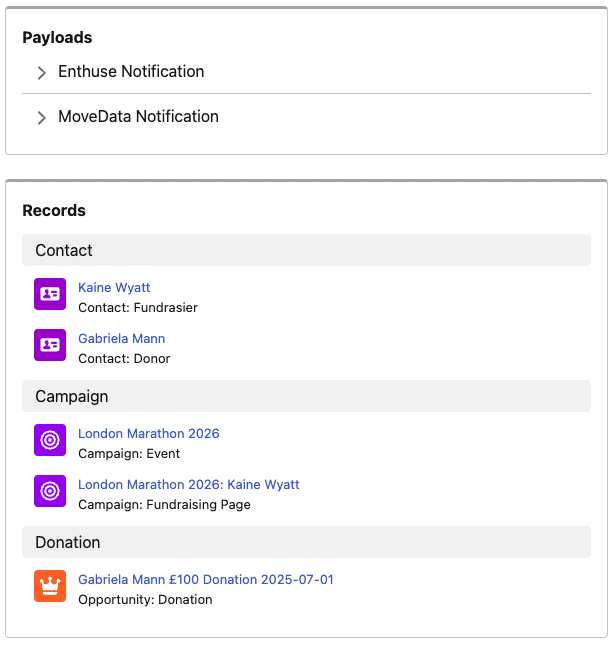The image size is (616, 645).
Task: Click the 'Opportunity: Donation' subtitle text
Action: 145,600
